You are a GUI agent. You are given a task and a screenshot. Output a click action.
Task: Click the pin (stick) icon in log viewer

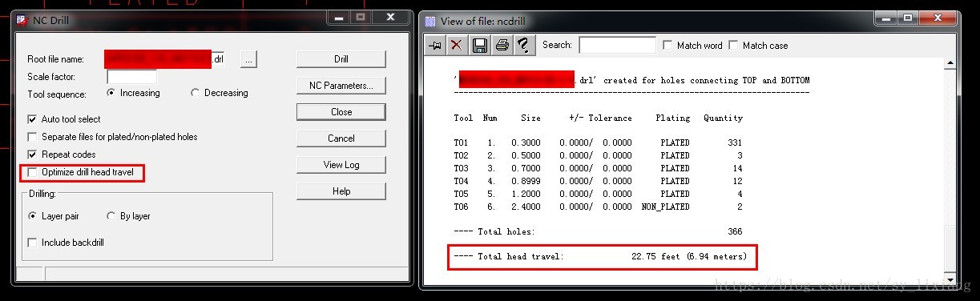tap(435, 46)
